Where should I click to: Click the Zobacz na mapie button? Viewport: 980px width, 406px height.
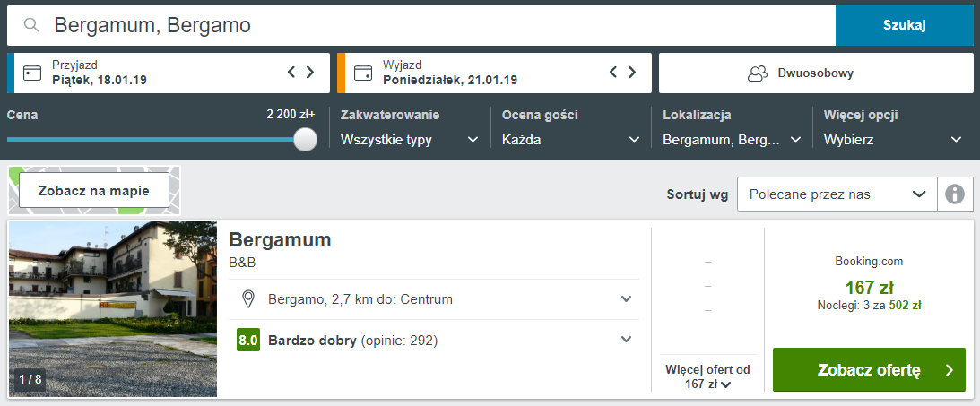(94, 191)
